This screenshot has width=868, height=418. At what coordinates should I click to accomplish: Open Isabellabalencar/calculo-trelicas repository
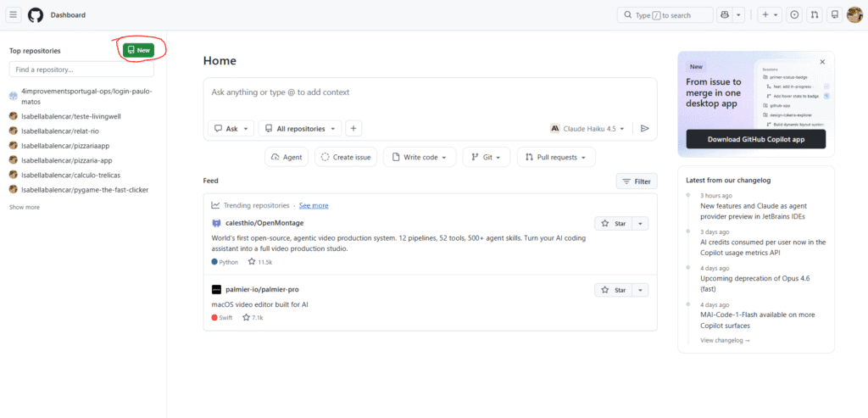coord(71,175)
